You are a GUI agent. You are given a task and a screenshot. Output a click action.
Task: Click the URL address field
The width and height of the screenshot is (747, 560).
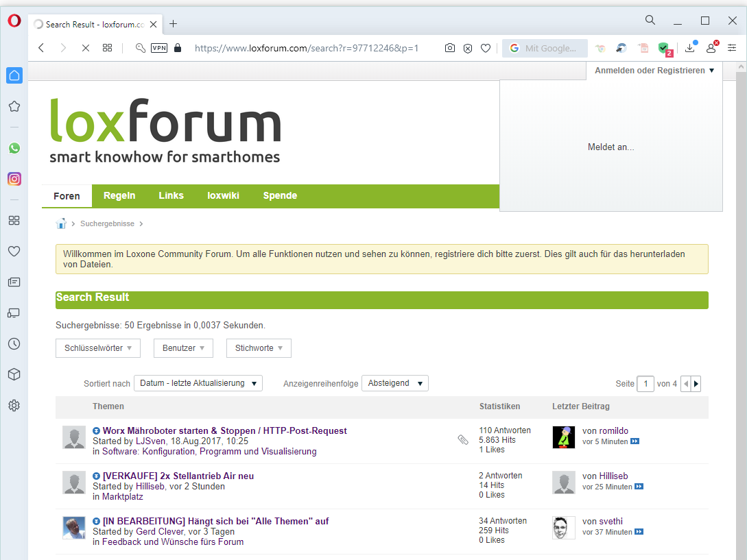click(x=307, y=48)
